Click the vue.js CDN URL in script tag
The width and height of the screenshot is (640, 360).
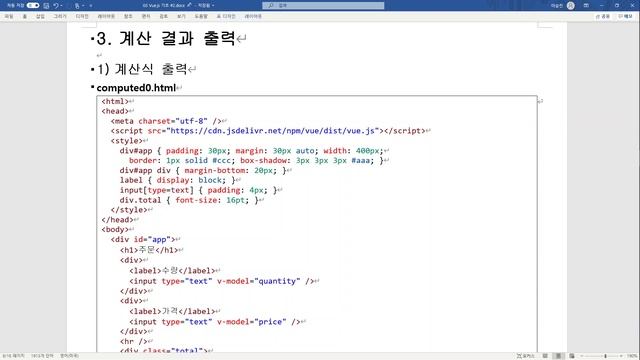tap(272, 131)
